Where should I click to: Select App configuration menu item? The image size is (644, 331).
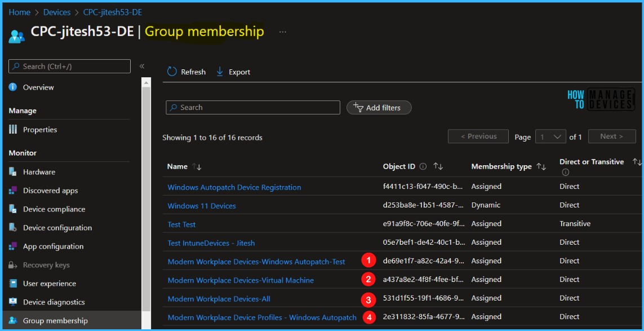click(x=53, y=246)
